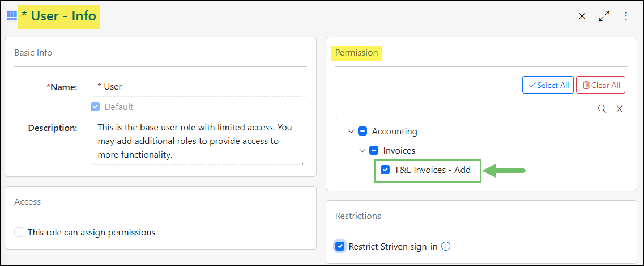Image resolution: width=644 pixels, height=266 pixels.
Task: Click Select All permissions button
Action: click(548, 85)
